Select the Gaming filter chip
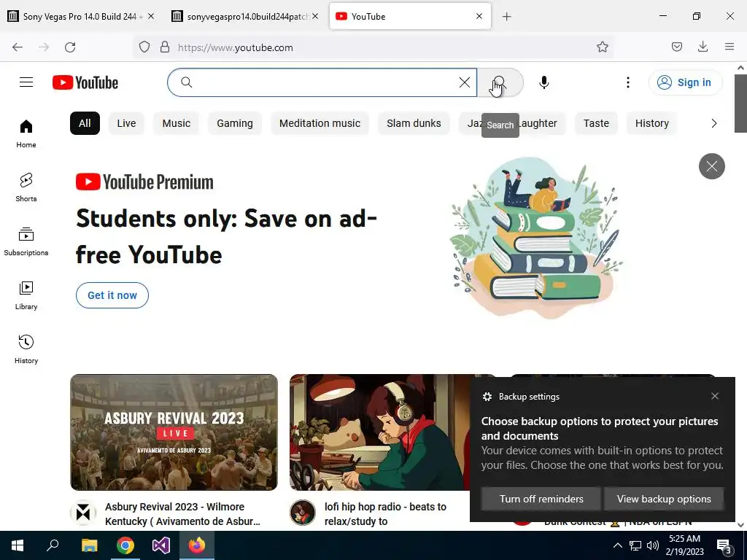747x560 pixels. coord(235,123)
